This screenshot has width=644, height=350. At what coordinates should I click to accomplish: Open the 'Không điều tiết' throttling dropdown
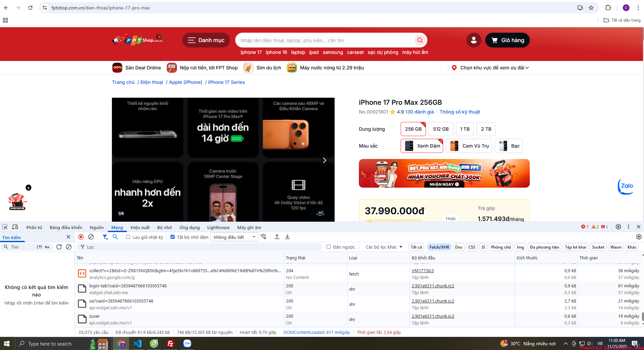coord(234,237)
